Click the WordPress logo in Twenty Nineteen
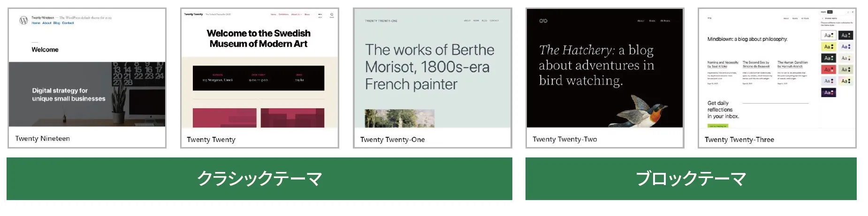Screen dimensions: 868x216 (x=23, y=20)
